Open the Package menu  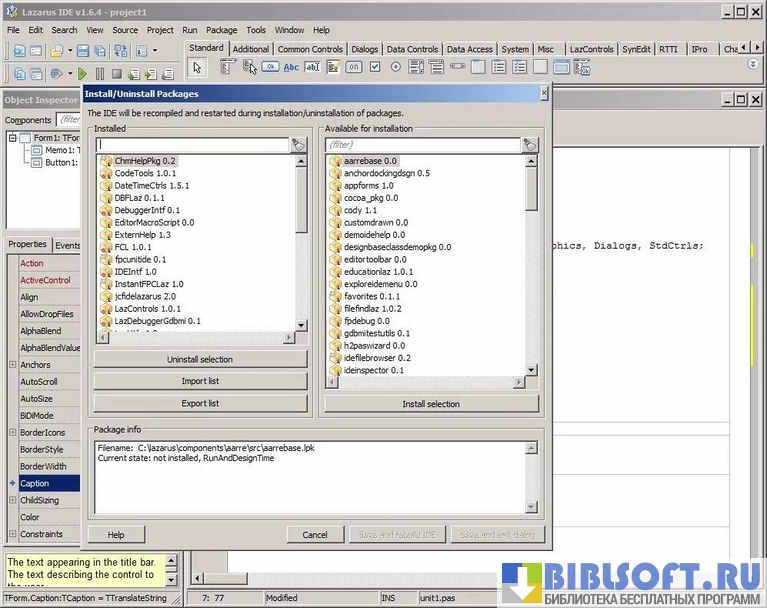click(x=221, y=30)
